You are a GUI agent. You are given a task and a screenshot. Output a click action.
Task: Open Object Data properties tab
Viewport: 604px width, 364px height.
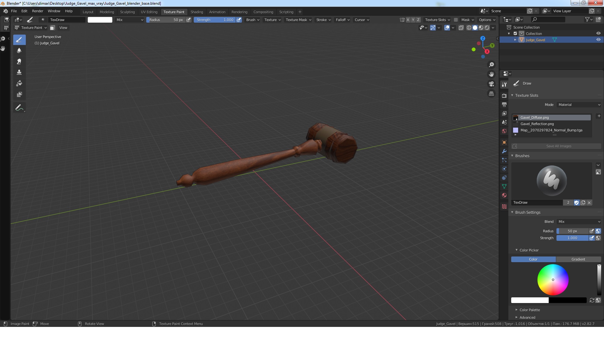click(x=504, y=186)
